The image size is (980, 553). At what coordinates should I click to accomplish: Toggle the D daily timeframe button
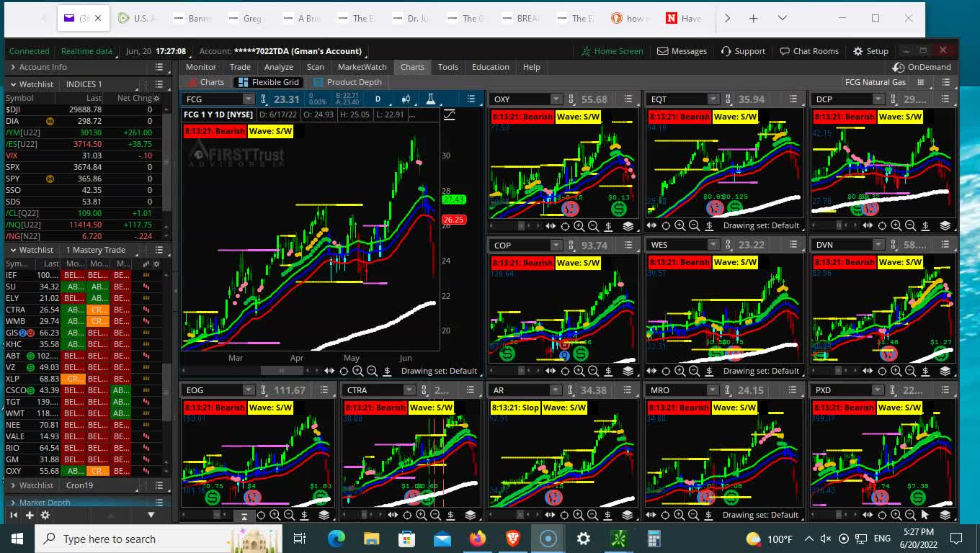378,99
